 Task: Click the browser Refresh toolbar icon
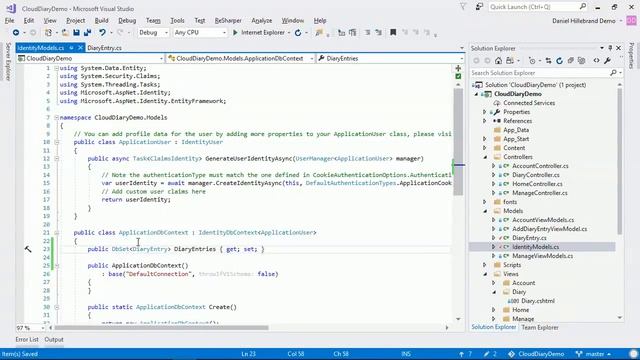pyautogui.click(x=298, y=33)
